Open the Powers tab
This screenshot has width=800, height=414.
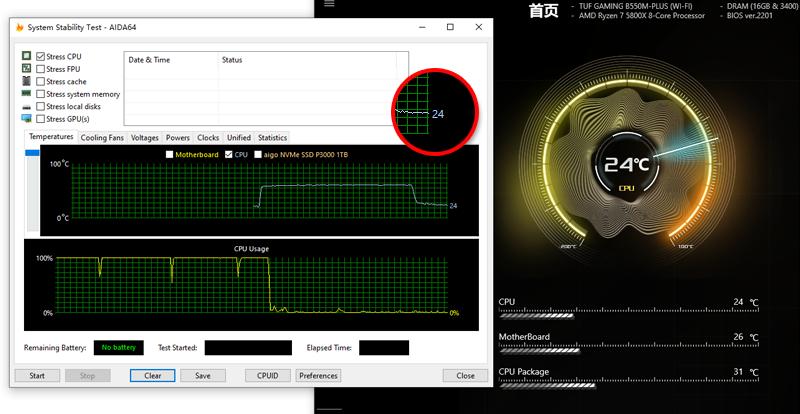pyautogui.click(x=178, y=138)
